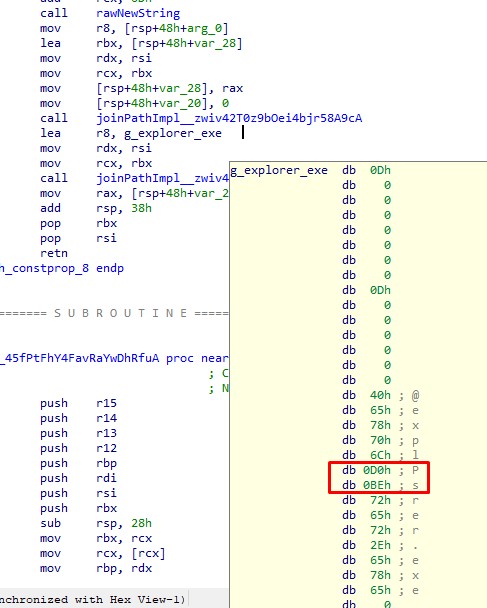This screenshot has height=608, width=487.
Task: Click the retn instruction
Action: 54,253
